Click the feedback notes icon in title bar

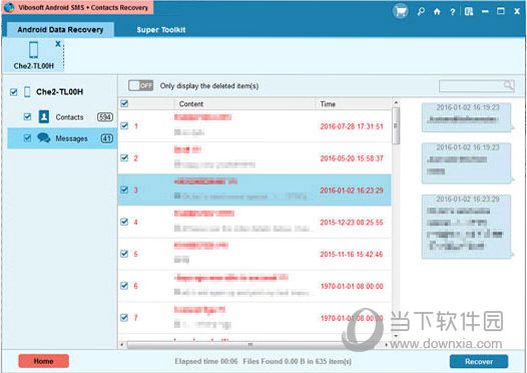tap(469, 12)
